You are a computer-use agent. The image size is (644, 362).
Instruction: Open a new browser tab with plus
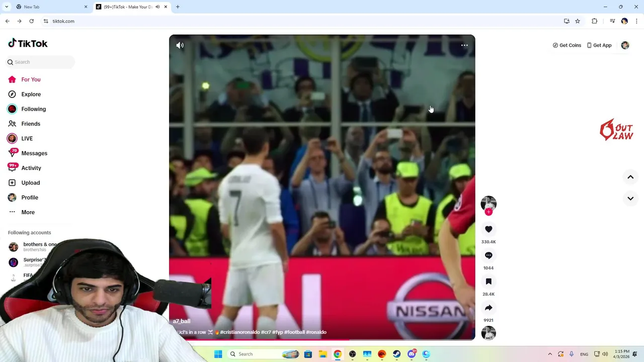click(x=178, y=7)
